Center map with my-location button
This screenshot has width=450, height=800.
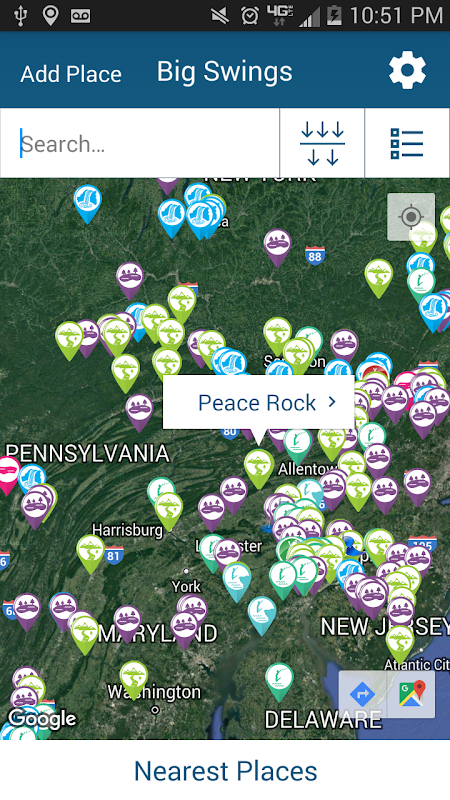[x=411, y=217]
